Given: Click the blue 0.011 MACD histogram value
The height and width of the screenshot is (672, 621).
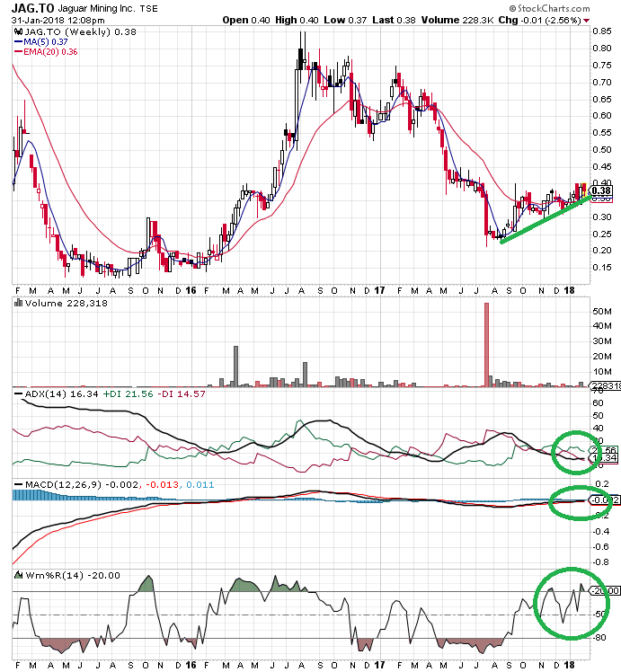Looking at the screenshot, I should click(200, 485).
